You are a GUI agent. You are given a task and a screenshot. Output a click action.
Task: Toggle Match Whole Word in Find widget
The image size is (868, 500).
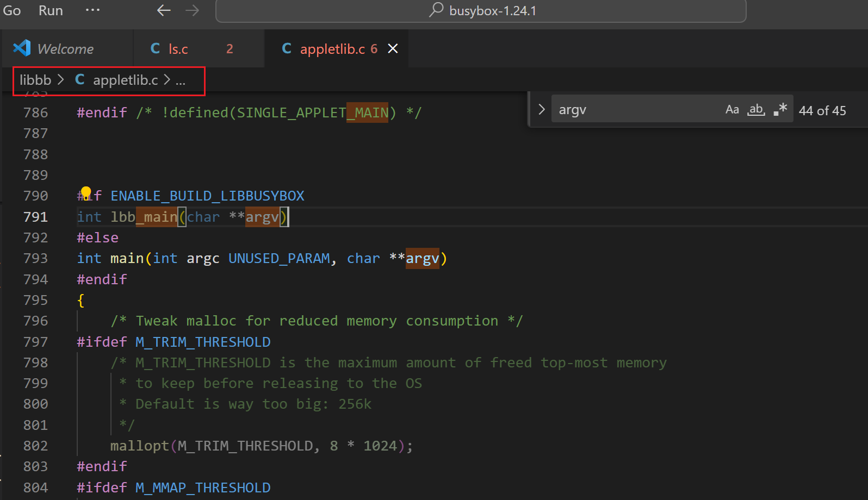pyautogui.click(x=756, y=110)
